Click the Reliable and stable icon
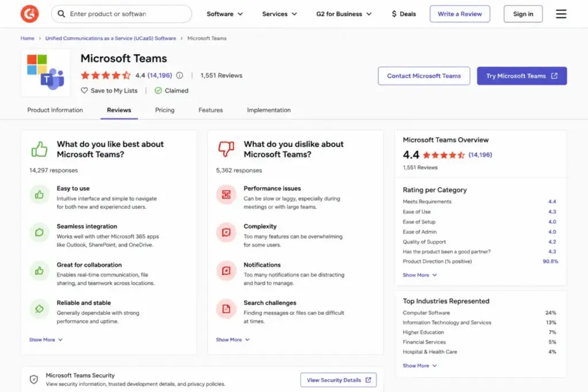 (x=40, y=309)
